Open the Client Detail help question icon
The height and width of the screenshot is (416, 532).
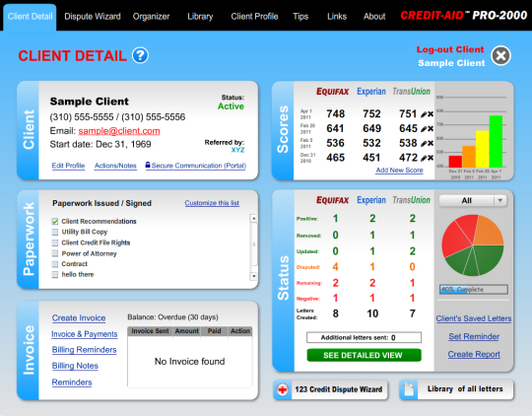140,55
